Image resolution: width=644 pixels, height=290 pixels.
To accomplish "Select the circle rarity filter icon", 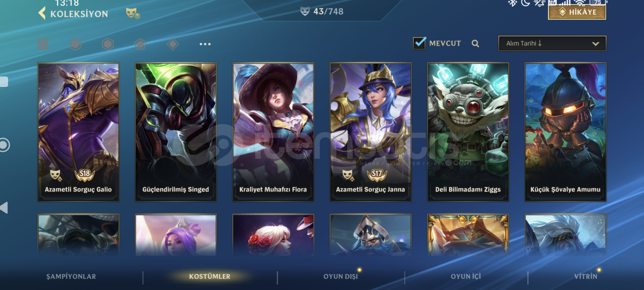I will tap(75, 44).
